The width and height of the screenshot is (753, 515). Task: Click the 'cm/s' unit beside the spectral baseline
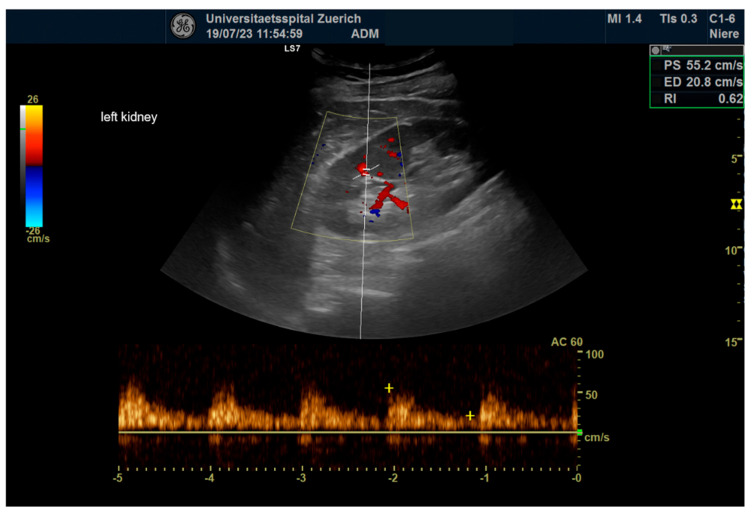596,438
